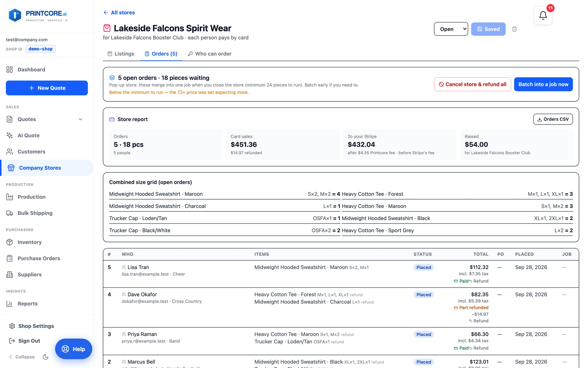
Task: Click Lisa Tran customer name
Action: point(138,267)
